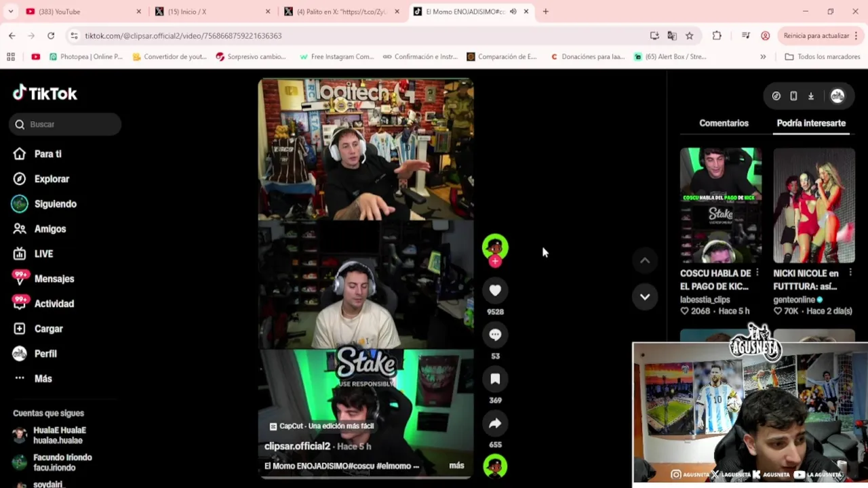Image resolution: width=868 pixels, height=488 pixels.
Task: Open the media controls icon in toolbar
Action: click(745, 36)
